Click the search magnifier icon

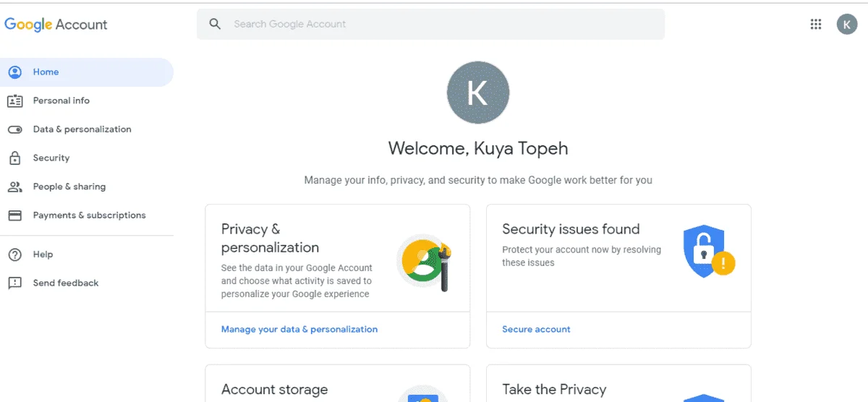click(x=215, y=24)
